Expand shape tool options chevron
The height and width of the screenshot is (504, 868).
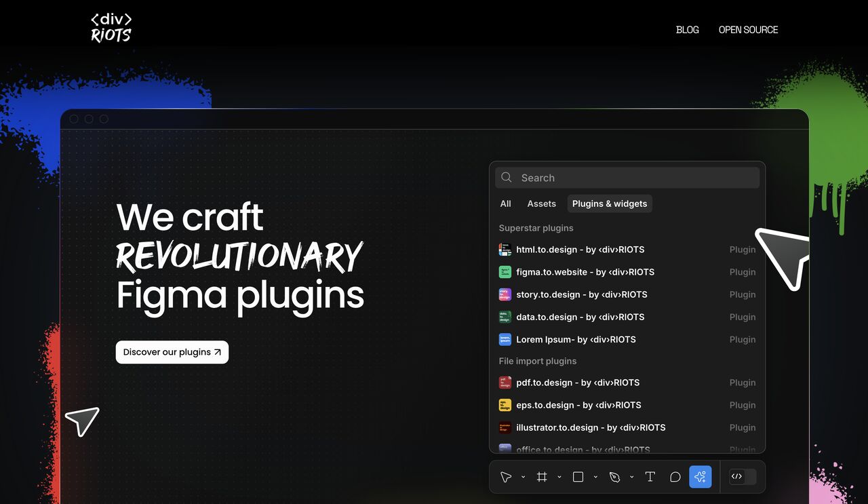pos(595,477)
